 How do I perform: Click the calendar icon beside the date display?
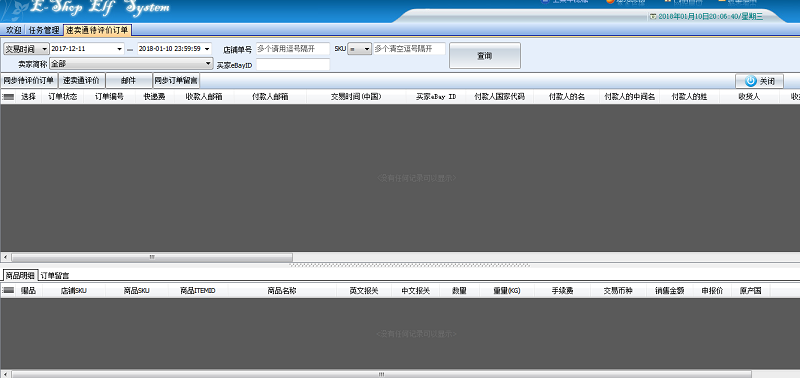(653, 16)
